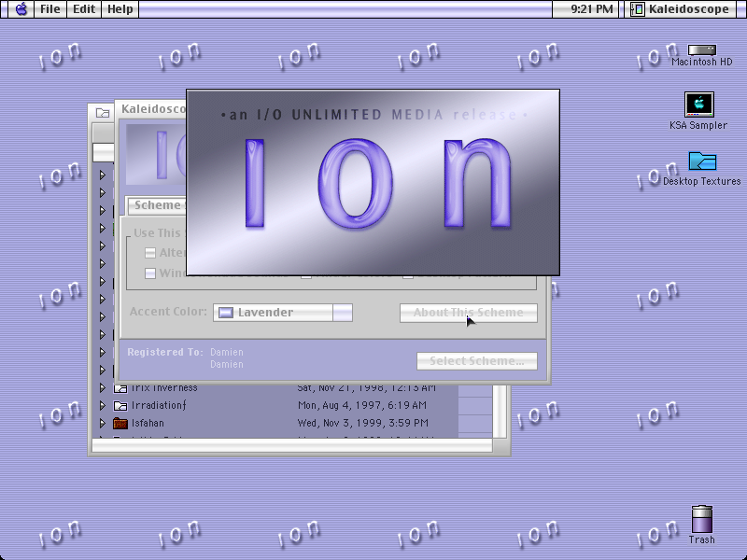Click the date 'Wed, Nov 3, 1999, 3:59 PM'
The width and height of the screenshot is (747, 560).
click(363, 423)
